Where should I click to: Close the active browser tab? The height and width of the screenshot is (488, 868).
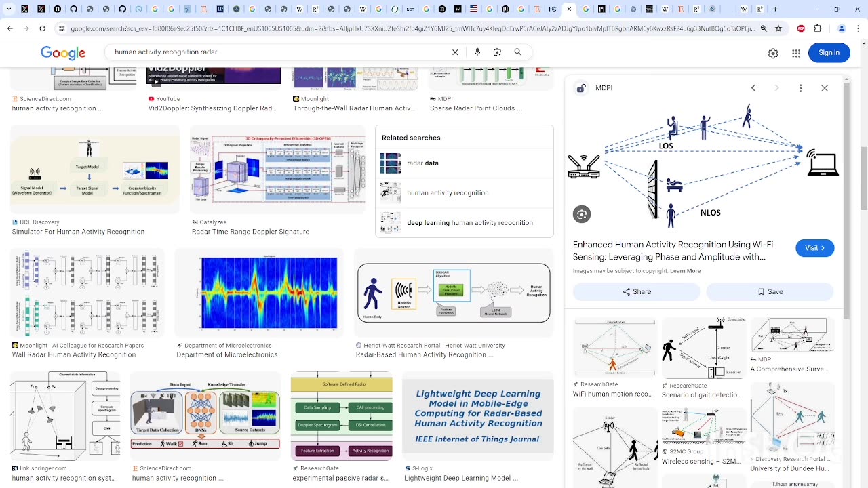pyautogui.click(x=569, y=9)
